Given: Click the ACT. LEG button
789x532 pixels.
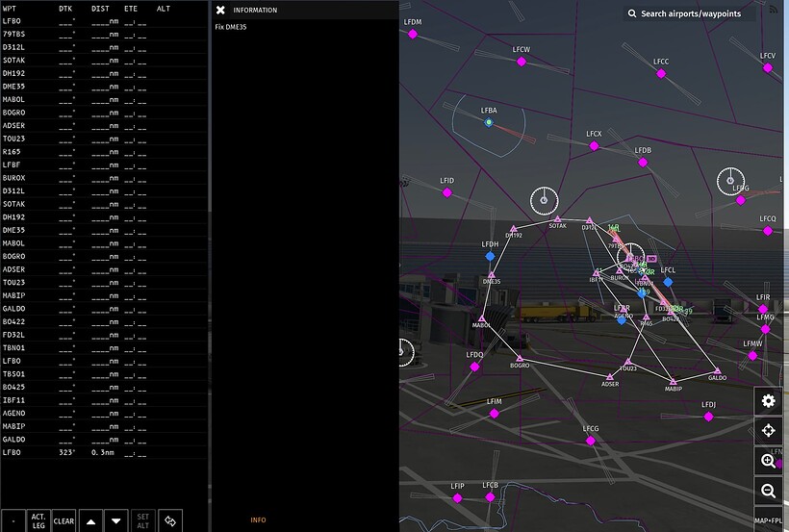Looking at the screenshot, I should point(38,520).
